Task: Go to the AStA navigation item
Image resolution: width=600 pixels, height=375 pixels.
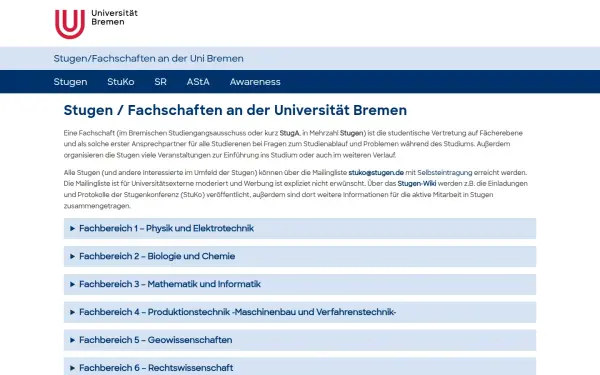Action: [198, 82]
